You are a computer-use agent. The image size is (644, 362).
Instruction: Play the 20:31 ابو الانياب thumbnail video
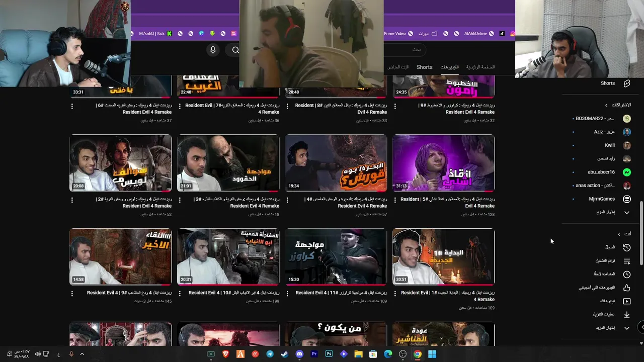228,257
